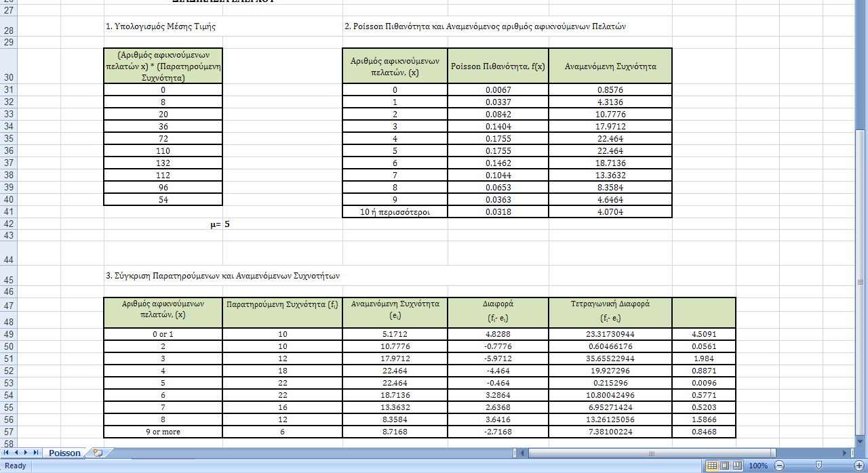Select the difference cell 4.8288
Viewport: 868px width, 473px height.
click(x=498, y=334)
